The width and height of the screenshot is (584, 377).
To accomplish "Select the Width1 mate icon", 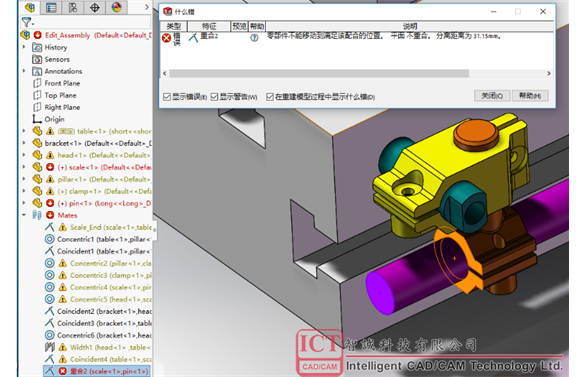I will coord(49,347).
